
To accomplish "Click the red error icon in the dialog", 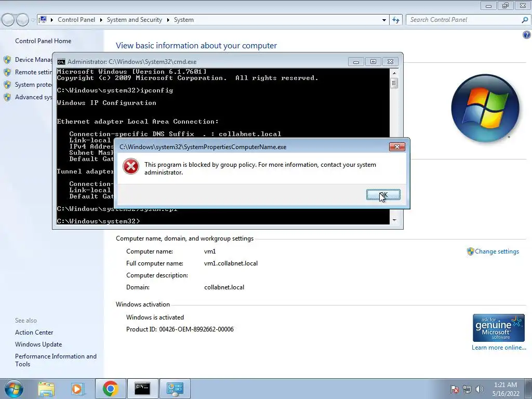I will 131,167.
